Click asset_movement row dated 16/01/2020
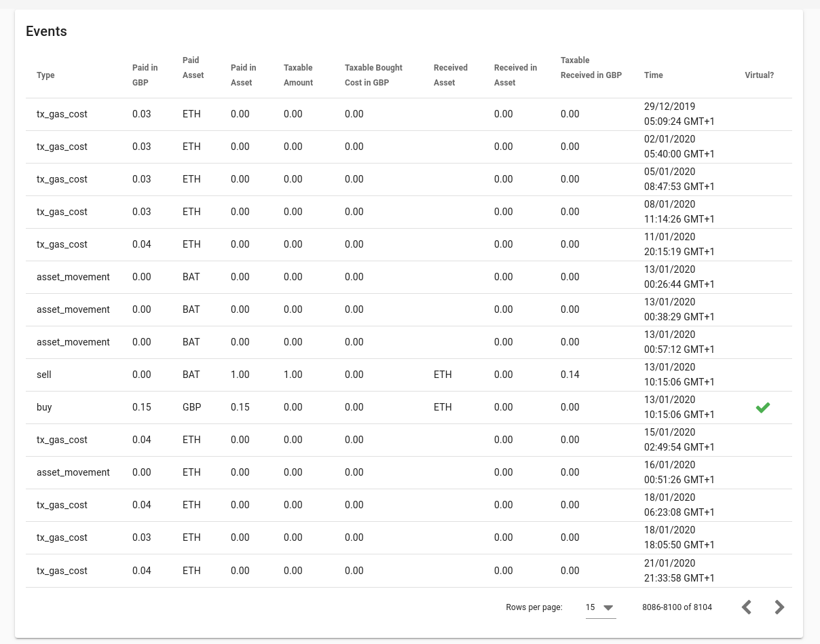This screenshot has height=644, width=820. (x=409, y=472)
